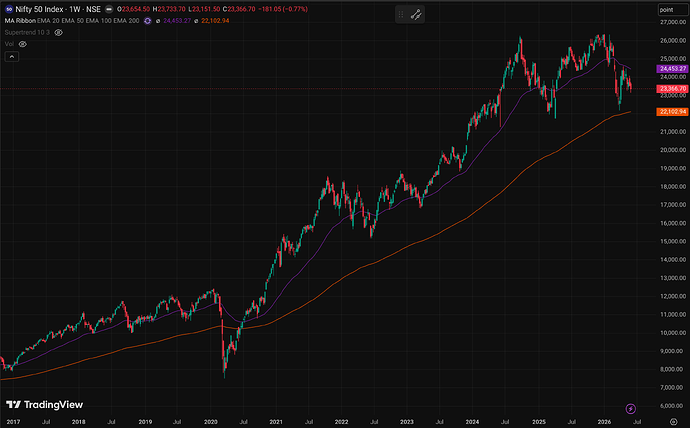Click the red 23,366.70 current price tag
The height and width of the screenshot is (428, 690).
(x=672, y=89)
